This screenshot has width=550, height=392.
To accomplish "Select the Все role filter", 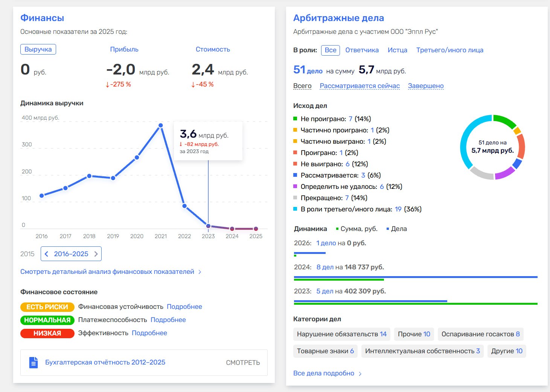I will point(331,50).
